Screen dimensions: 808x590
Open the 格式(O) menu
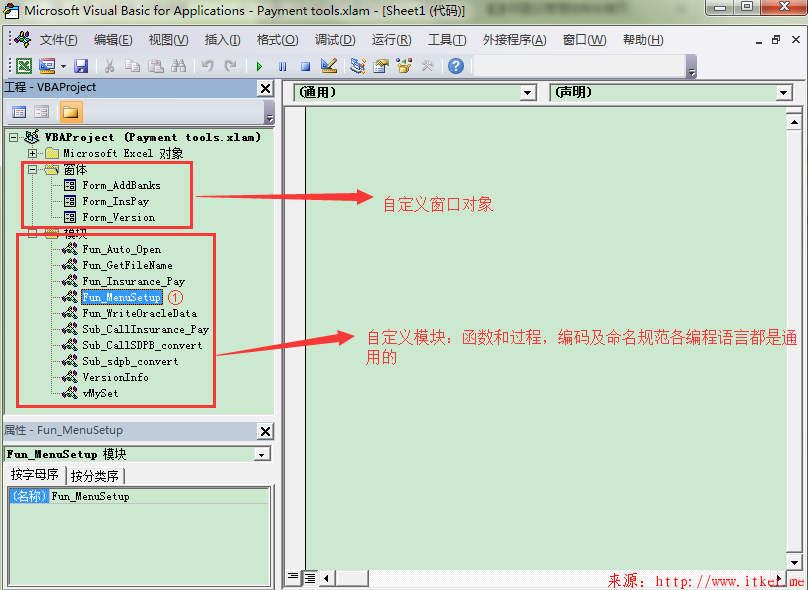tap(278, 40)
